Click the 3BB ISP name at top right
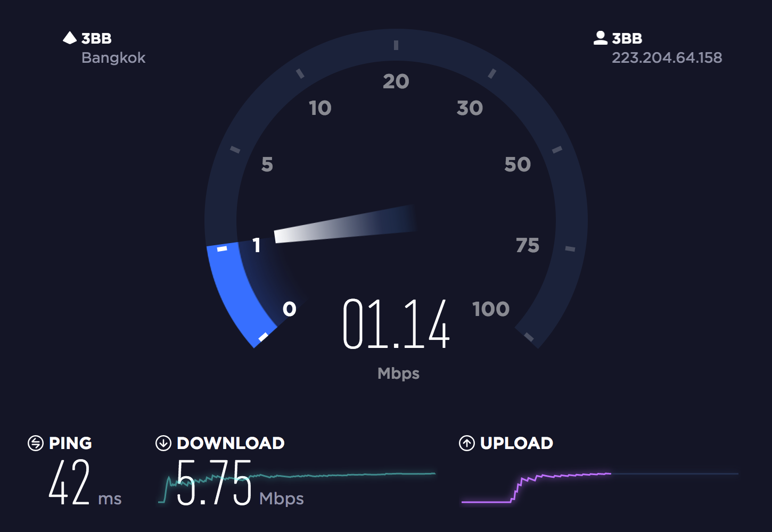 tap(627, 38)
